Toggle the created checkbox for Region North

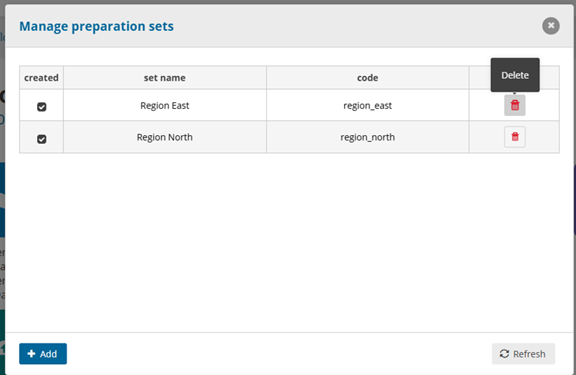42,139
